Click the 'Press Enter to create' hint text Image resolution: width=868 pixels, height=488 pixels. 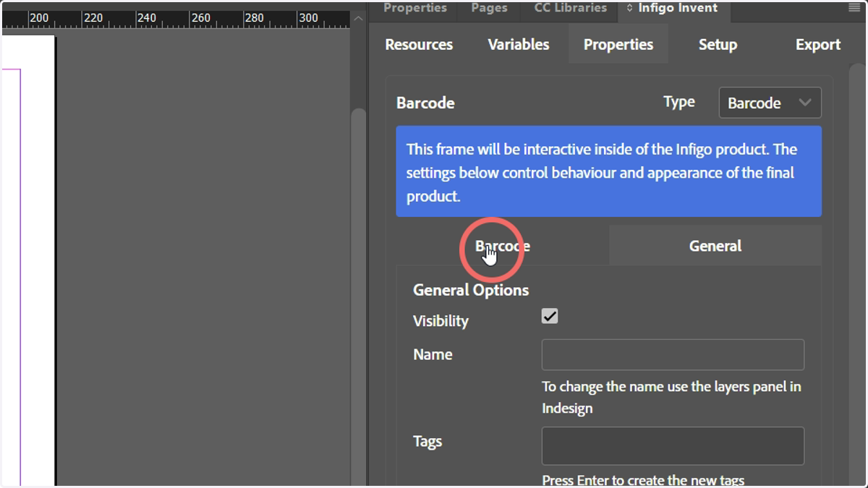pyautogui.click(x=643, y=480)
